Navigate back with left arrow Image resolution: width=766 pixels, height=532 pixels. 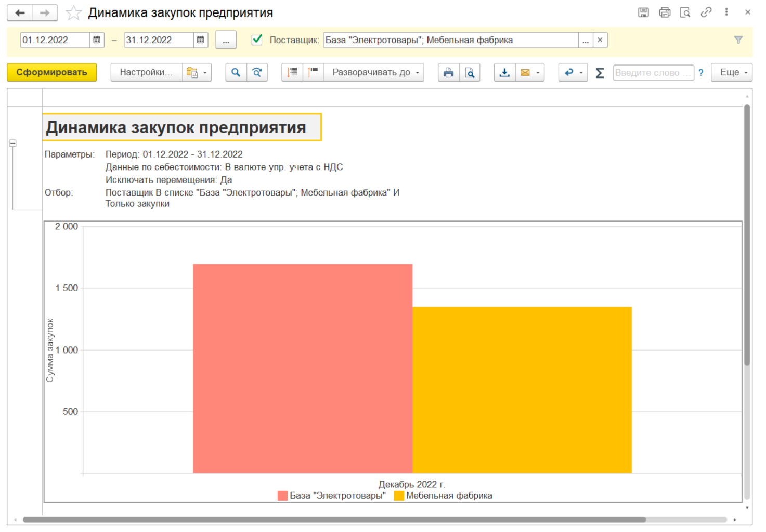click(20, 13)
